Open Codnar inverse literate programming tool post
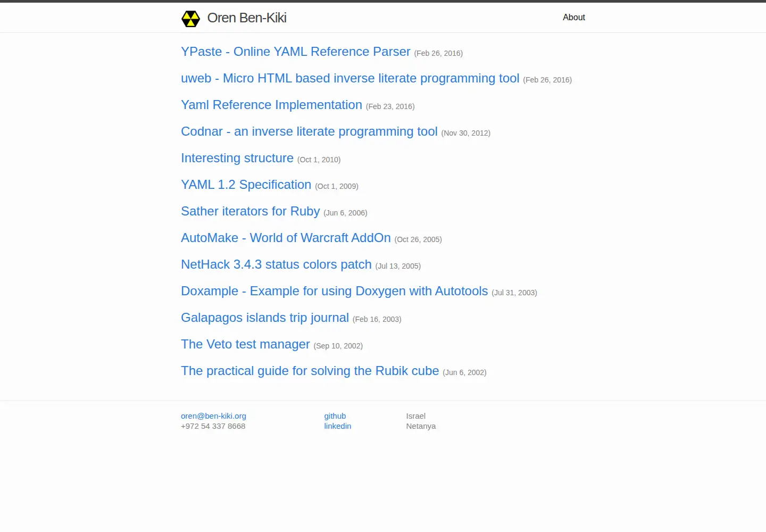 point(309,131)
